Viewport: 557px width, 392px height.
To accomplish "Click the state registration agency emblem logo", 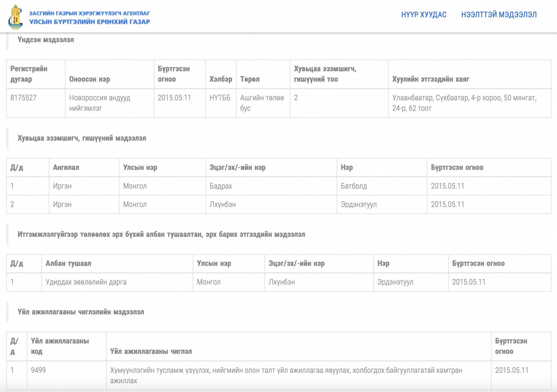I will coord(16,17).
